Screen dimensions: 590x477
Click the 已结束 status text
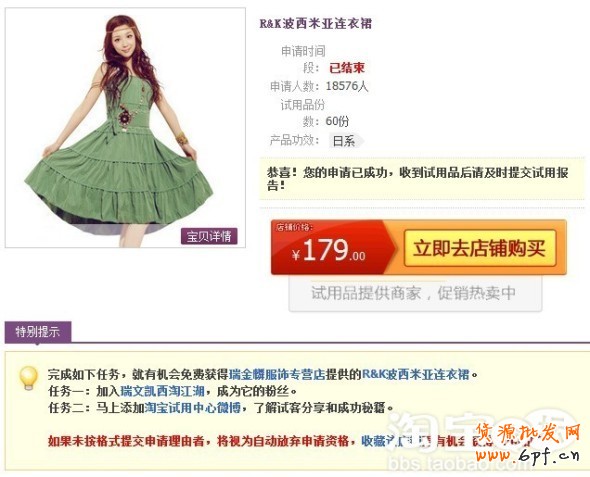[x=347, y=68]
